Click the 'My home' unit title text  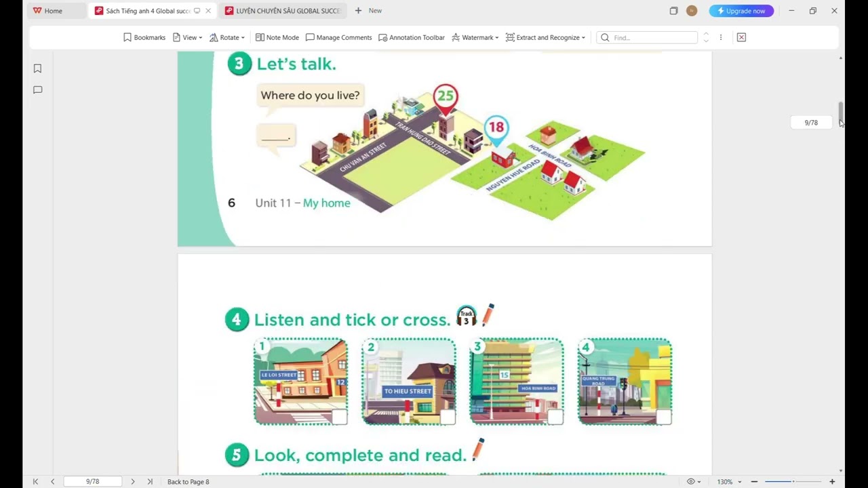(x=326, y=203)
